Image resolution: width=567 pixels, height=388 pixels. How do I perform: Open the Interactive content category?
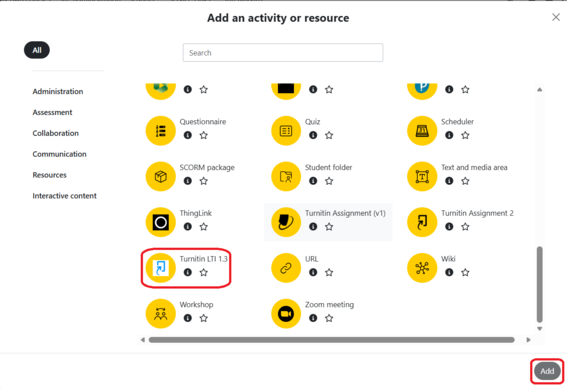click(x=64, y=196)
